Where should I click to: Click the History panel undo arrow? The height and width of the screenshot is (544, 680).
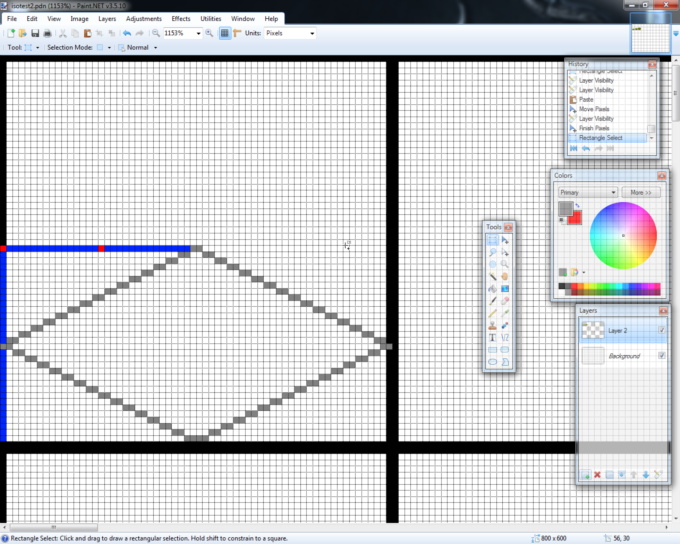(x=586, y=148)
